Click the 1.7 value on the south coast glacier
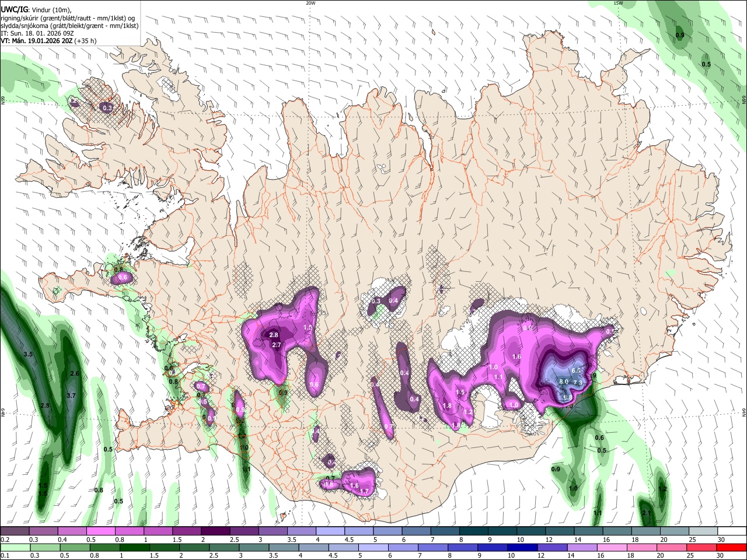Viewport: 747px width, 560px height. click(364, 492)
